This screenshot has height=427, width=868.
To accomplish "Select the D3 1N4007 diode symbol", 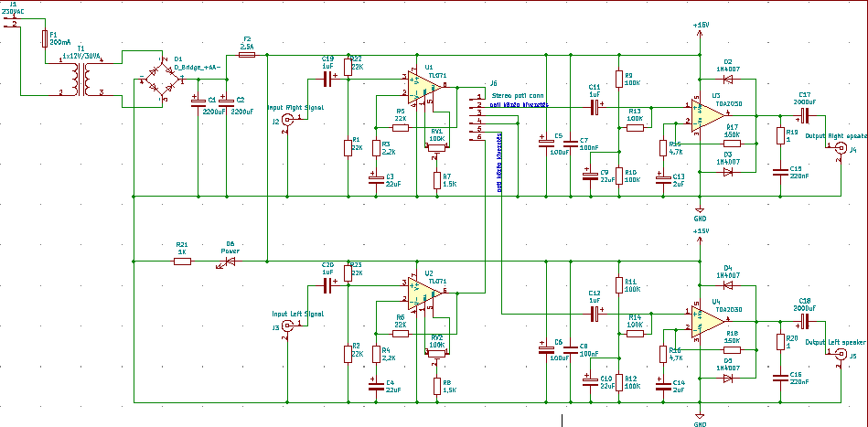I will pos(728,172).
